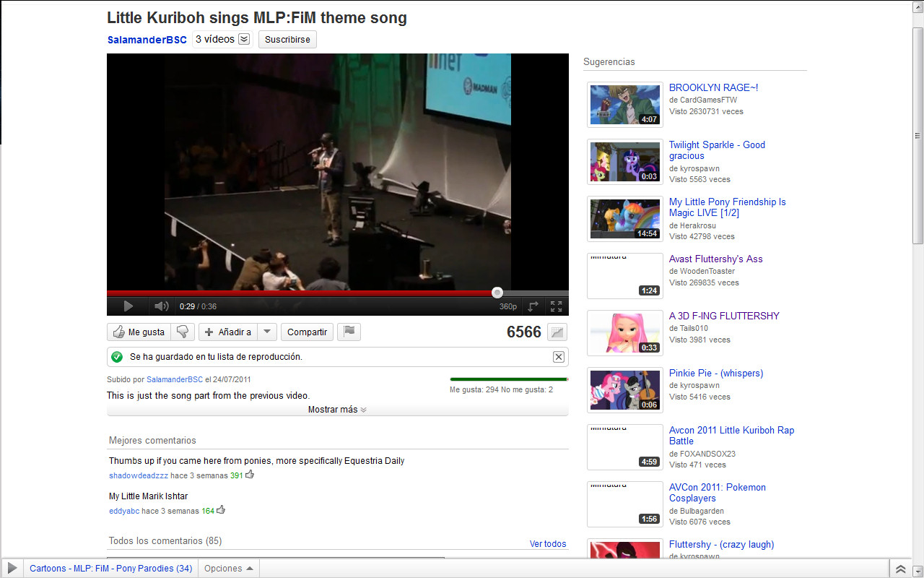Expand the 3 vídeos dropdown
The width and height of the screenshot is (924, 578).
tap(222, 39)
